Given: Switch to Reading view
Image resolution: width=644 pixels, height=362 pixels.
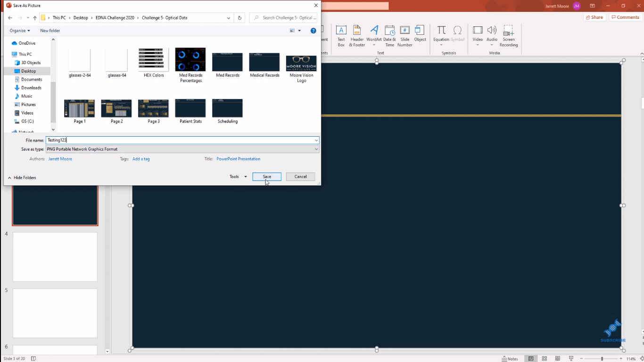Looking at the screenshot, I should [x=557, y=359].
